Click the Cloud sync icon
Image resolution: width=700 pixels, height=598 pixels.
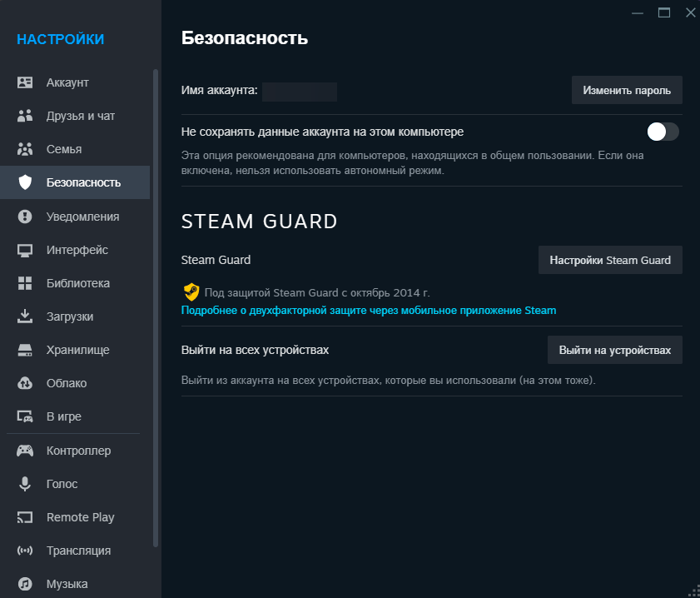[24, 383]
